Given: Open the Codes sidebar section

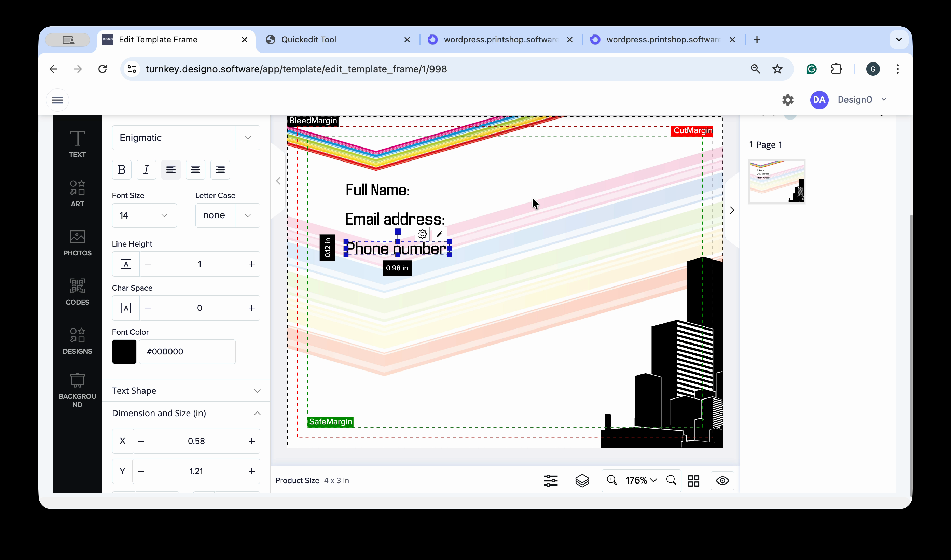Looking at the screenshot, I should pyautogui.click(x=77, y=291).
